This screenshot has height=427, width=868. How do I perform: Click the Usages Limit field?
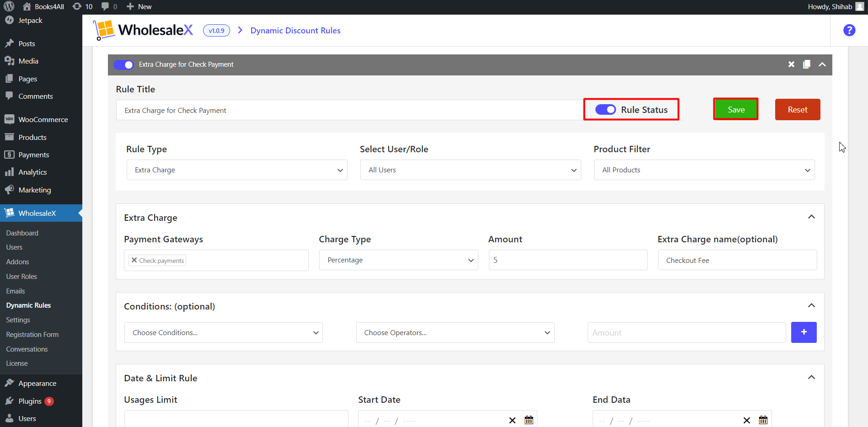coord(236,419)
